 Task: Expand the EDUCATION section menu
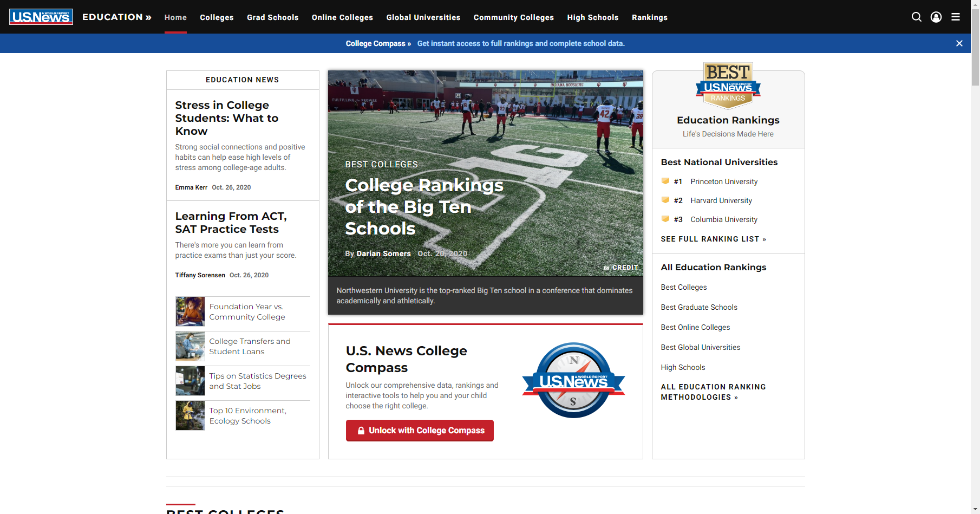(x=116, y=17)
